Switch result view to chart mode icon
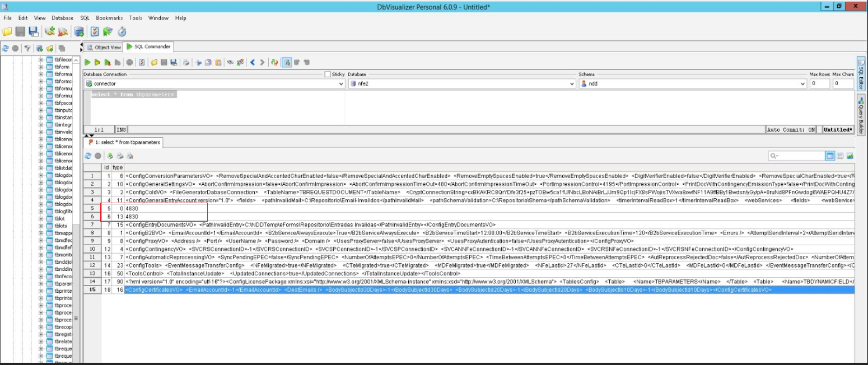Viewport: 868px width, 365px height. [850, 156]
